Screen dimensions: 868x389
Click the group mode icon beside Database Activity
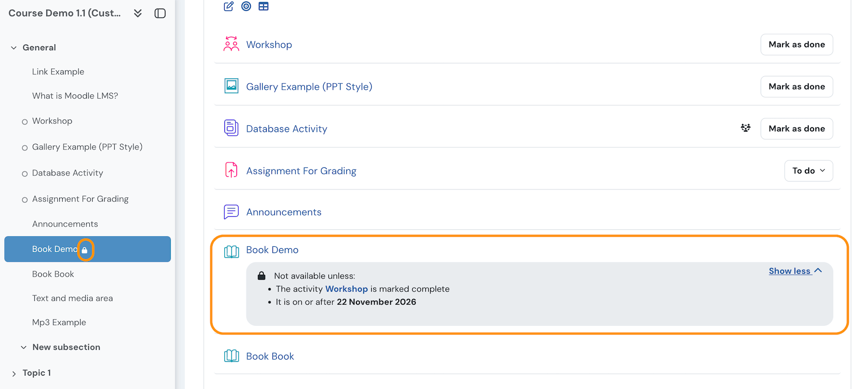746,128
